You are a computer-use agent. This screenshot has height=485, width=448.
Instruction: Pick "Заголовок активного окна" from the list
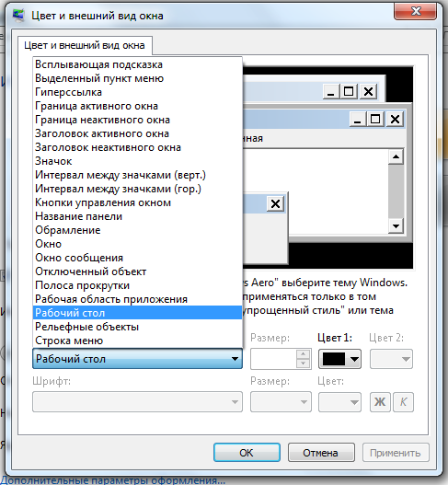[137, 133]
